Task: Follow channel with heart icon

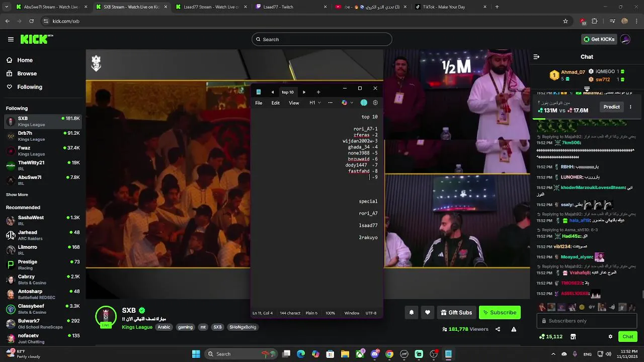Action: pos(428,312)
